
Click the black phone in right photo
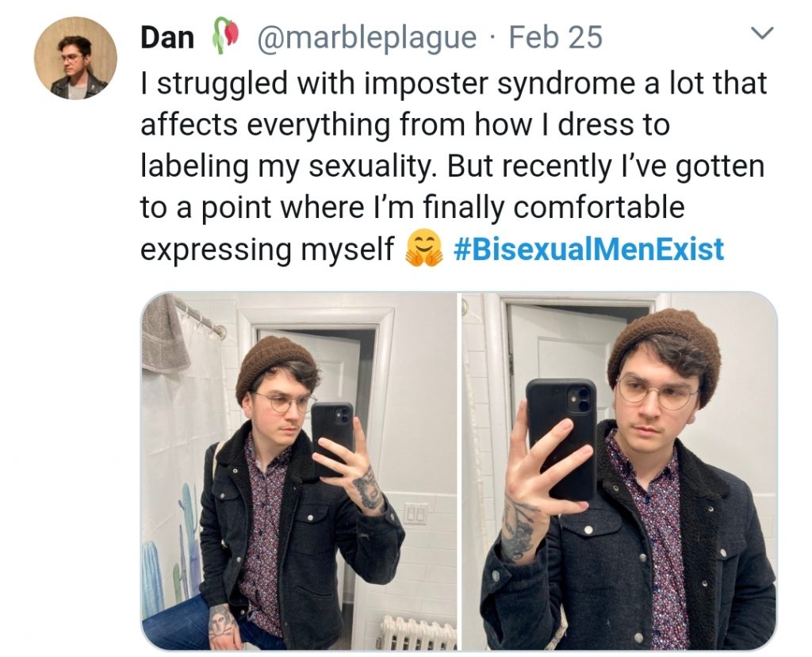561,437
